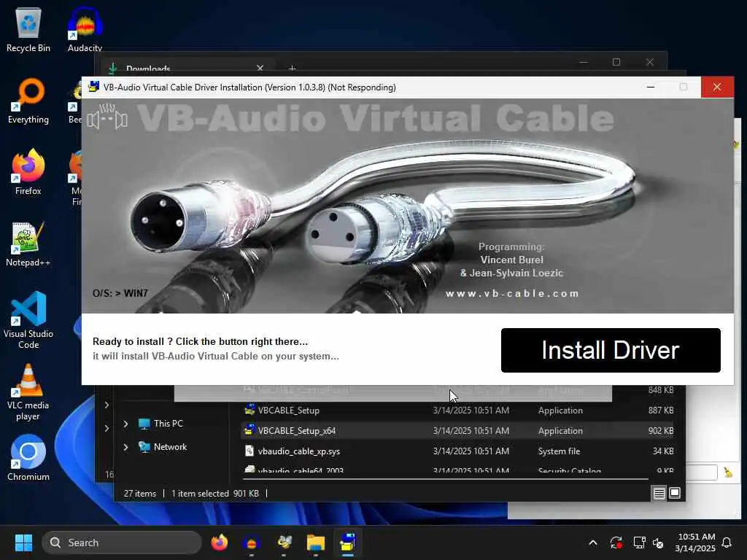Select the Everything search desktop icon
The width and height of the screenshot is (747, 560).
tap(28, 101)
